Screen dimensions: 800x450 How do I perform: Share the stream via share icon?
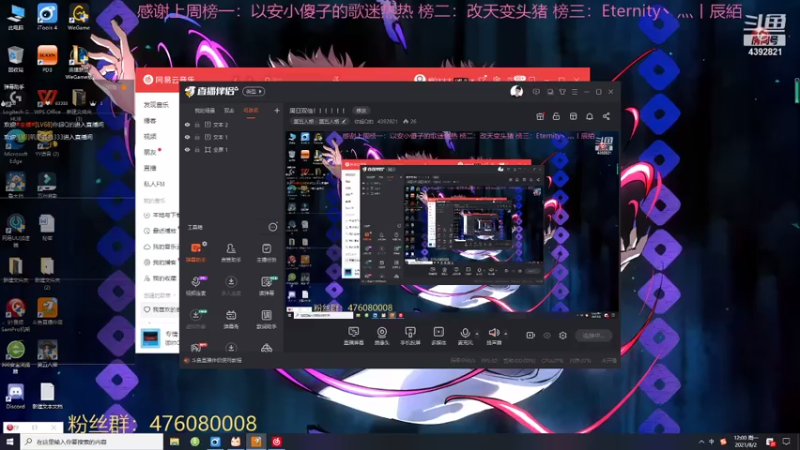[606, 116]
